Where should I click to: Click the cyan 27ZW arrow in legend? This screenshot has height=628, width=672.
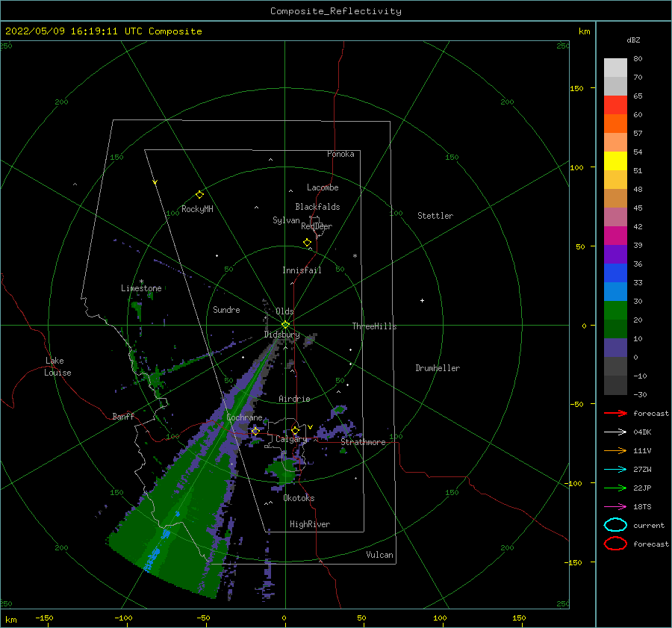[x=615, y=470]
